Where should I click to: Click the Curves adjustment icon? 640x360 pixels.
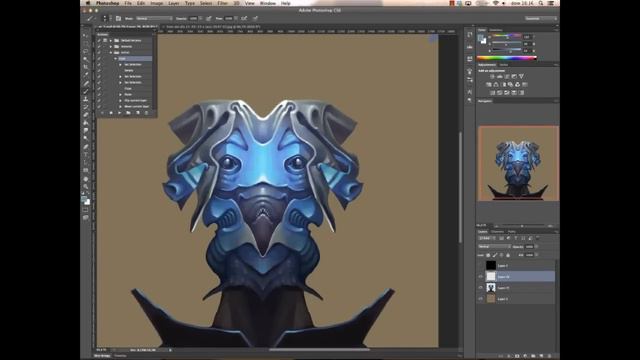coord(507,76)
